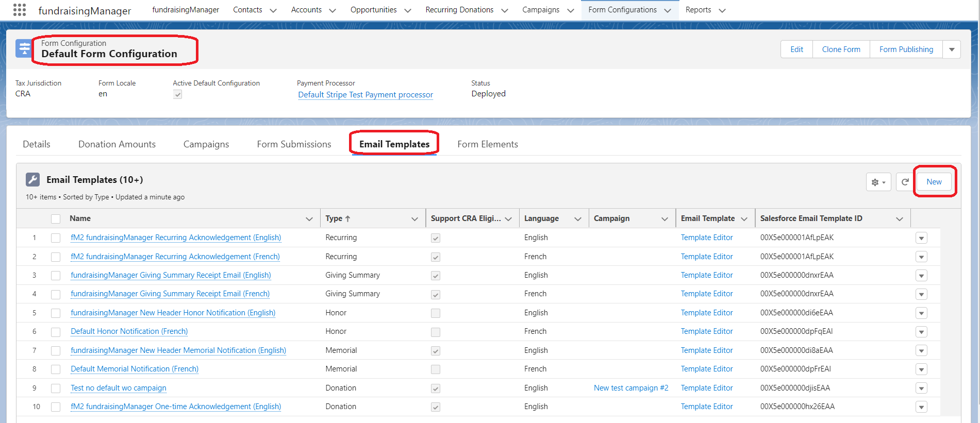Expand the Contacts navigation dropdown
Viewport: 980px width, 423px height.
click(x=273, y=10)
